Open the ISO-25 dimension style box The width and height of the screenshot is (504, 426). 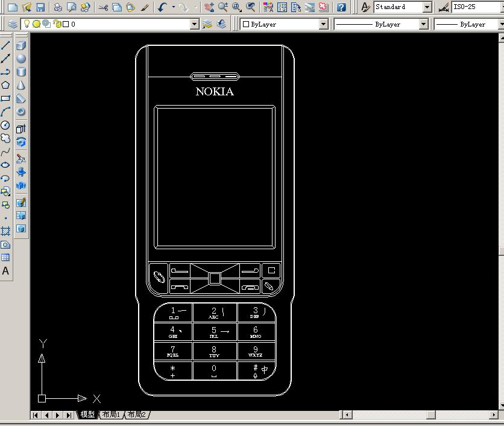click(x=477, y=7)
